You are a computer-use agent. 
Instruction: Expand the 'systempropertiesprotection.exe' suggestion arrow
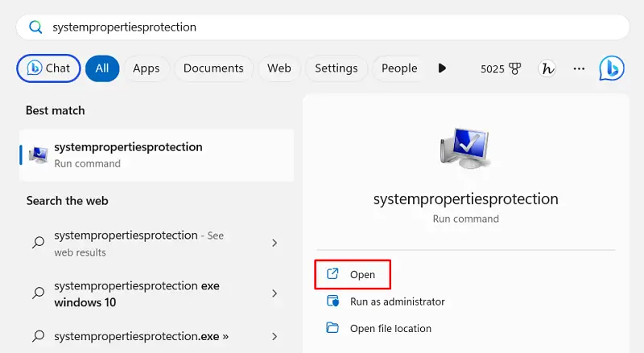(275, 336)
